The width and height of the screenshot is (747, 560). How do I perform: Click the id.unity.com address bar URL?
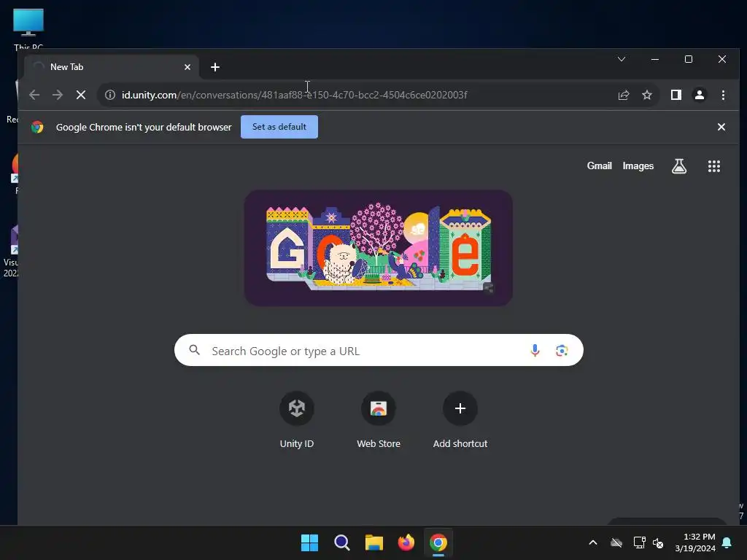click(295, 95)
